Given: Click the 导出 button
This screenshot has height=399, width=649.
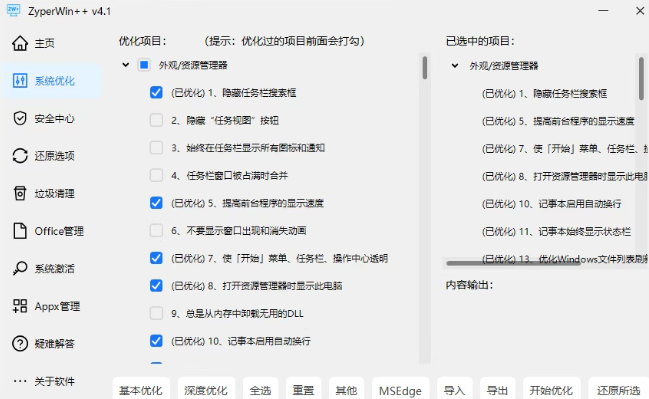Looking at the screenshot, I should pos(498,389).
